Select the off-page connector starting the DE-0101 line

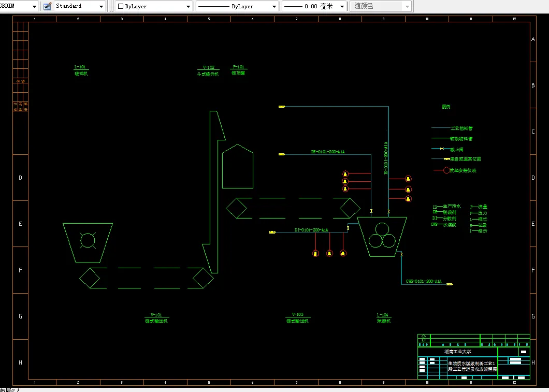(x=282, y=154)
